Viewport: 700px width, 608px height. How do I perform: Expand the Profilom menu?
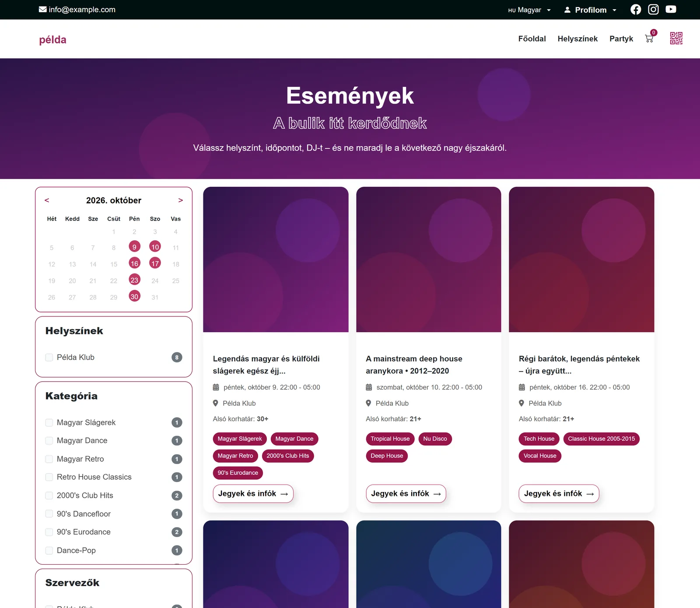(590, 10)
